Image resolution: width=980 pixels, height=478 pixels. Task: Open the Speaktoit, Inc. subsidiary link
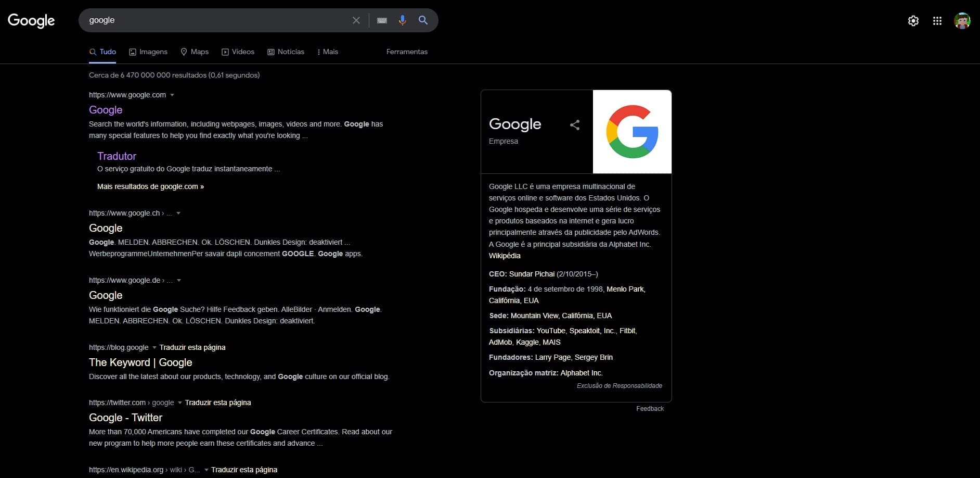pos(592,331)
